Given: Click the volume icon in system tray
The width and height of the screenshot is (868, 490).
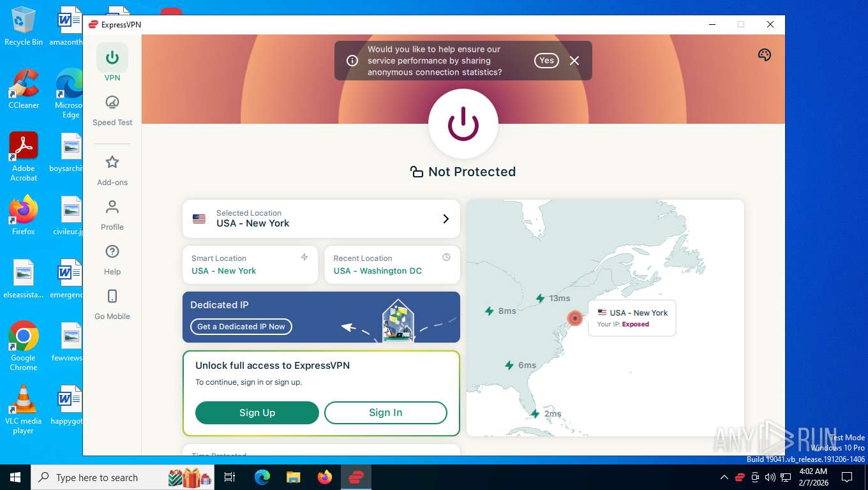Looking at the screenshot, I should 770,477.
